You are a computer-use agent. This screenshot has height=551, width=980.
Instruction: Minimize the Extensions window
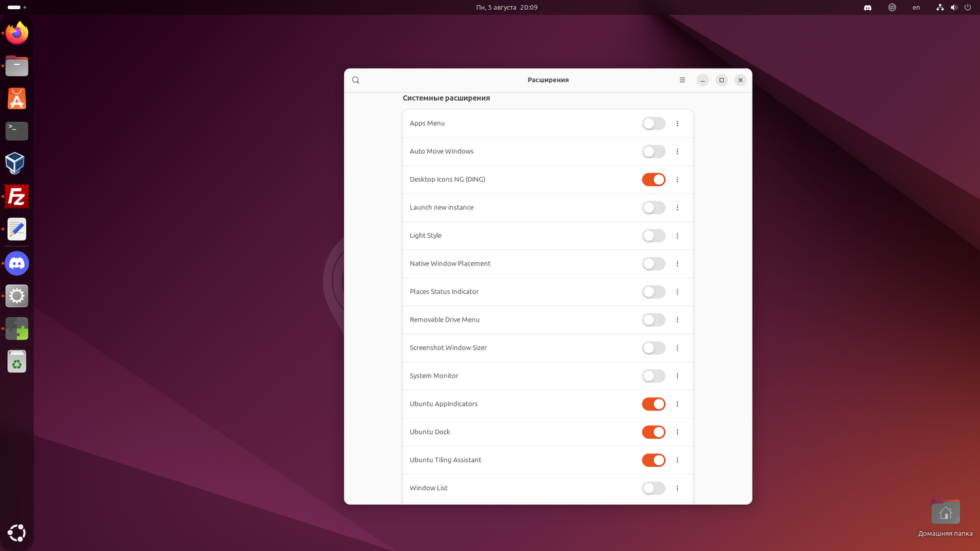point(702,80)
